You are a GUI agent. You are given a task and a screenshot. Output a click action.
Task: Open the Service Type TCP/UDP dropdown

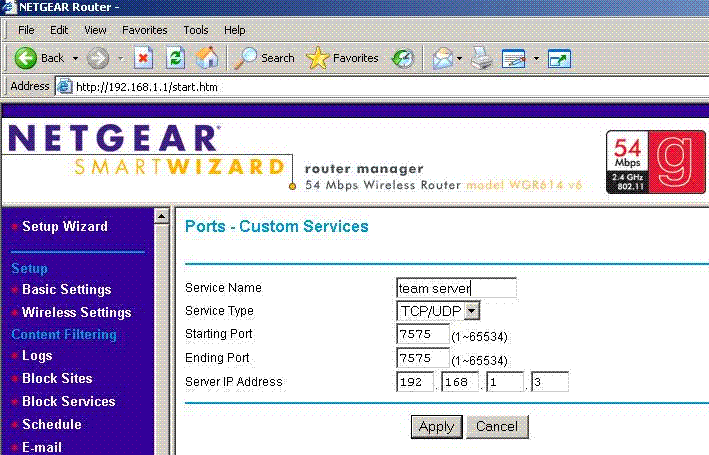point(438,311)
